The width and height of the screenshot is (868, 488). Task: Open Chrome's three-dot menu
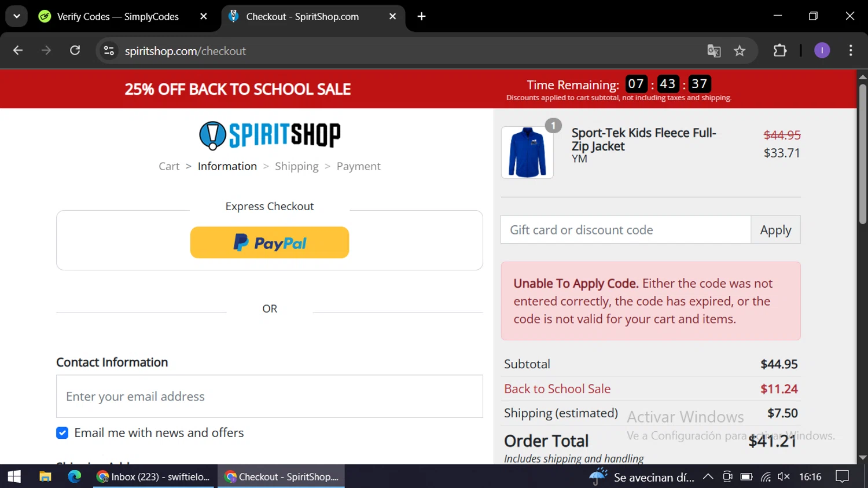tap(851, 50)
